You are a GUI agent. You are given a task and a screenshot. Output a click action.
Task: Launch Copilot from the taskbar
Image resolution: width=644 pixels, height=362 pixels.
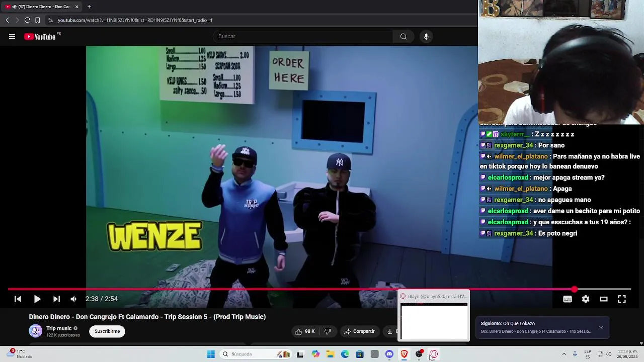click(x=315, y=354)
